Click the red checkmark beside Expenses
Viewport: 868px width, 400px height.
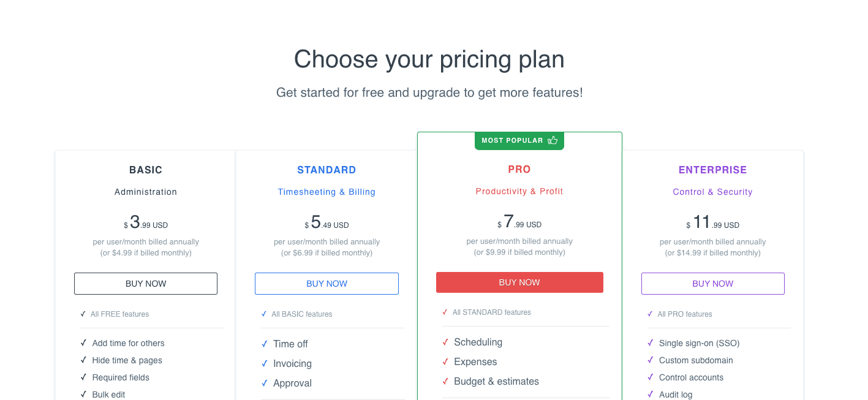click(x=445, y=362)
